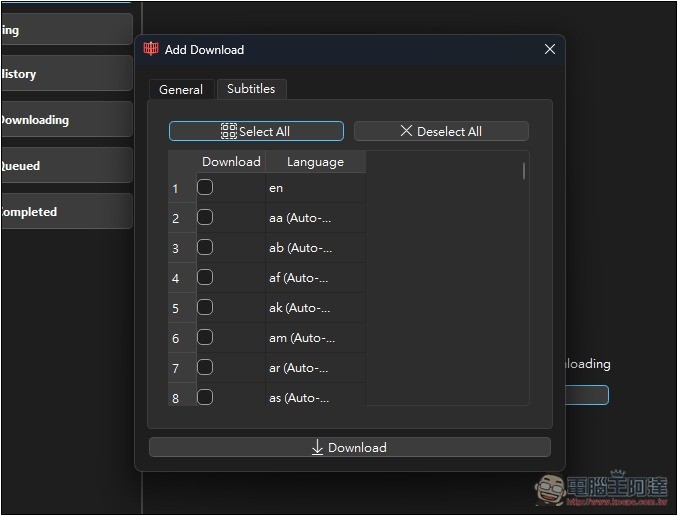Click the Deselect All X icon
Viewport: 678px width, 516px height.
coord(406,131)
